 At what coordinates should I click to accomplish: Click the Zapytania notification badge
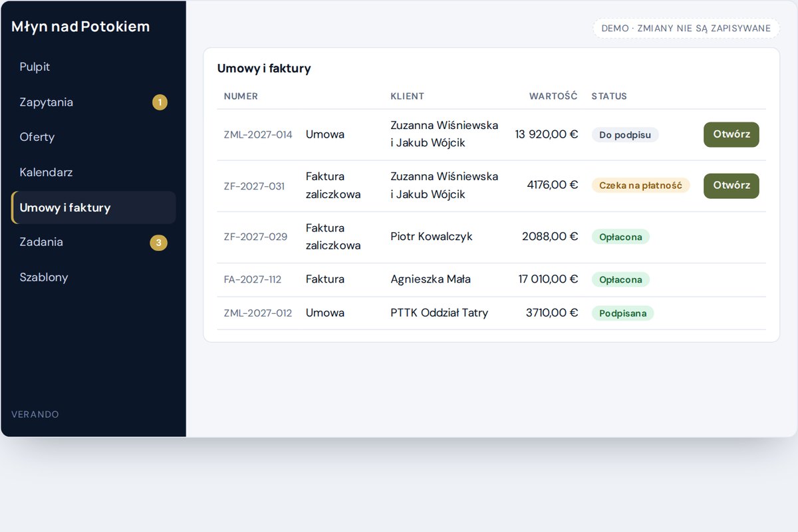[x=160, y=102]
